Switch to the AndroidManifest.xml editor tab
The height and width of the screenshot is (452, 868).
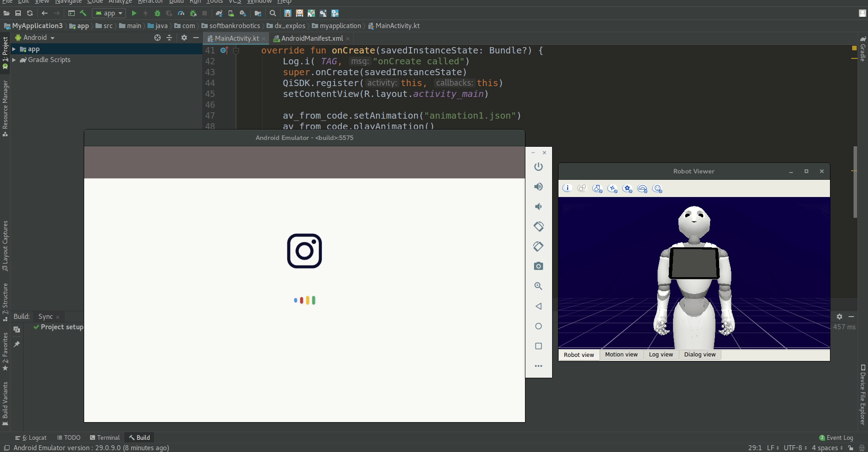pyautogui.click(x=312, y=38)
